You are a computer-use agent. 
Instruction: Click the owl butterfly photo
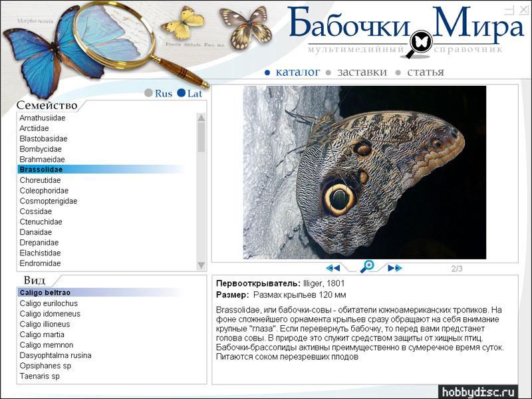pyautogui.click(x=364, y=172)
